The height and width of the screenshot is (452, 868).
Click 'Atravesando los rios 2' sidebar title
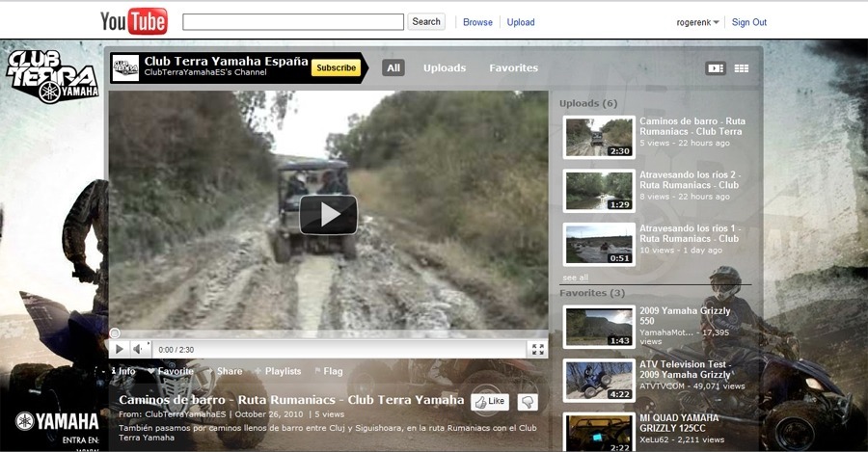click(690, 180)
